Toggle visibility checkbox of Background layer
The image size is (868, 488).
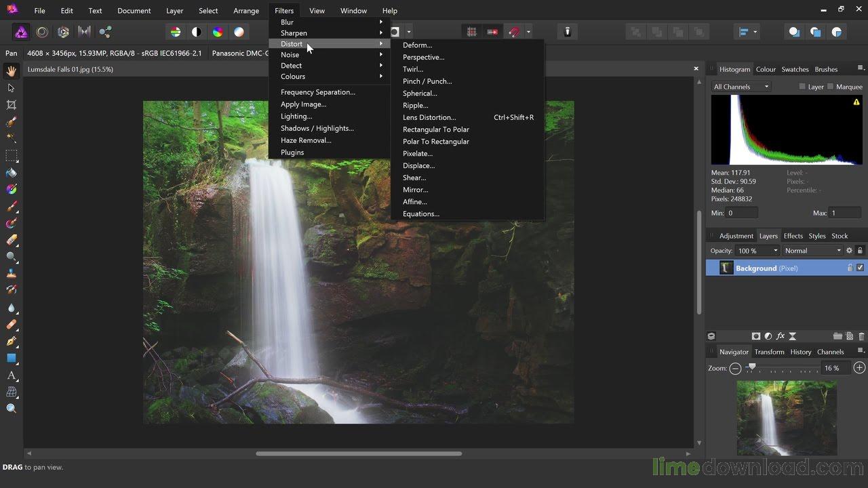tap(860, 268)
